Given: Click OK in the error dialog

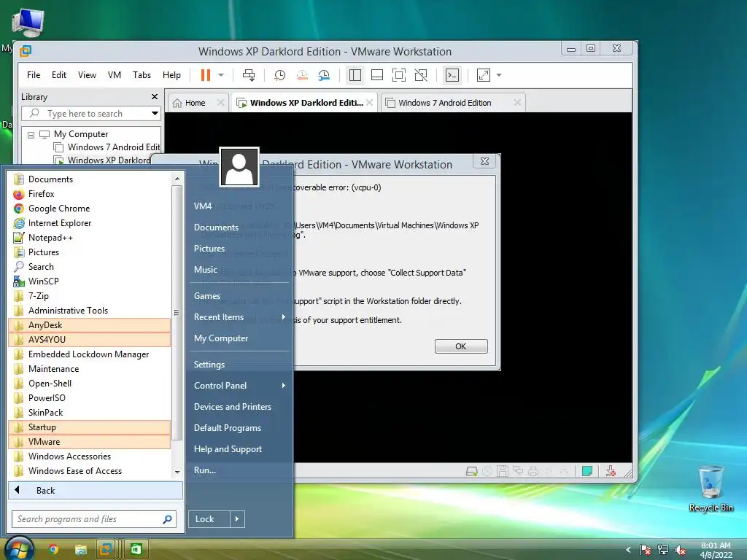Looking at the screenshot, I should (x=461, y=346).
